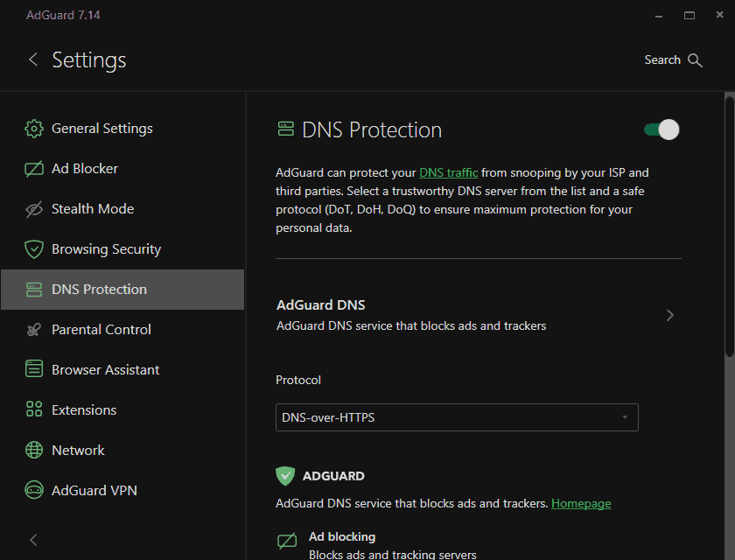This screenshot has width=735, height=560.
Task: Click the AdGuard VPN icon
Action: (34, 491)
